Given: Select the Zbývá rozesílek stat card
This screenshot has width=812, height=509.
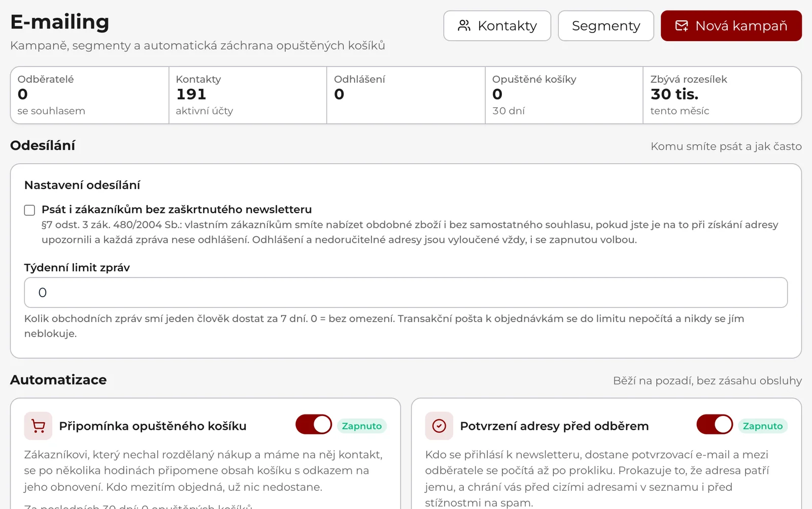Looking at the screenshot, I should coord(722,95).
